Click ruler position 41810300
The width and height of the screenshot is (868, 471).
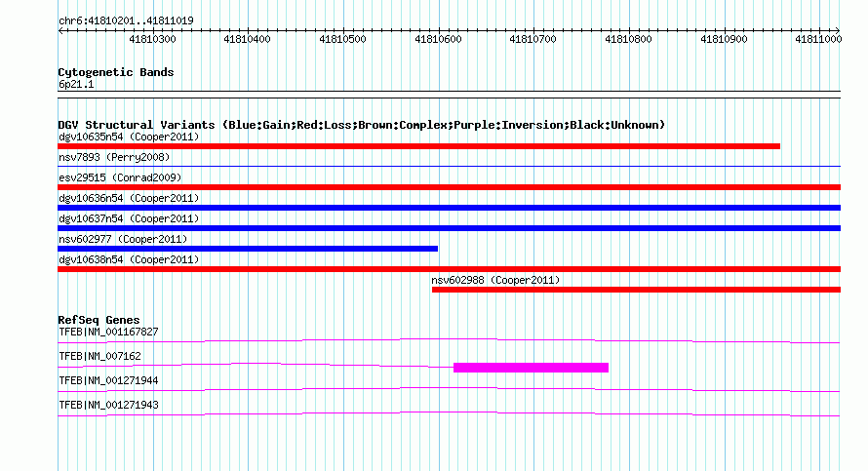point(152,39)
